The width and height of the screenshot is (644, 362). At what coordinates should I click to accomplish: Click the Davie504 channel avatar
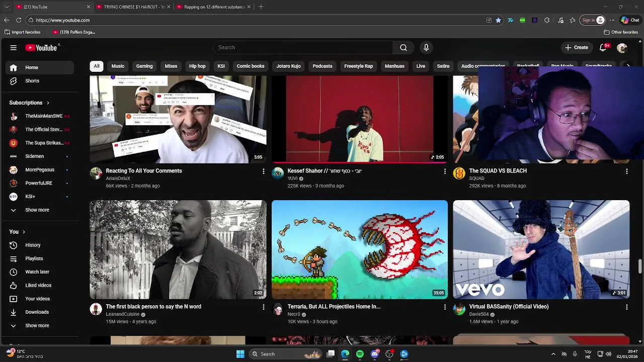459,309
